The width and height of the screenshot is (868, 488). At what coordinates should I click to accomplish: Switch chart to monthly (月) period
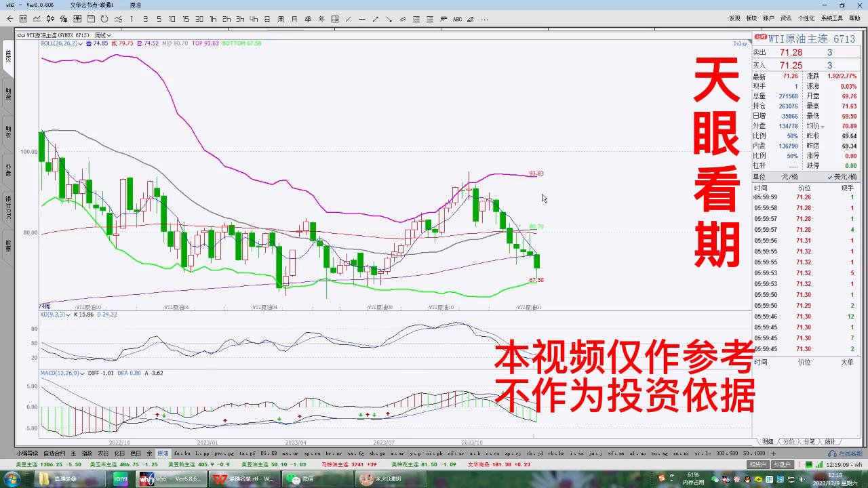tap(294, 19)
